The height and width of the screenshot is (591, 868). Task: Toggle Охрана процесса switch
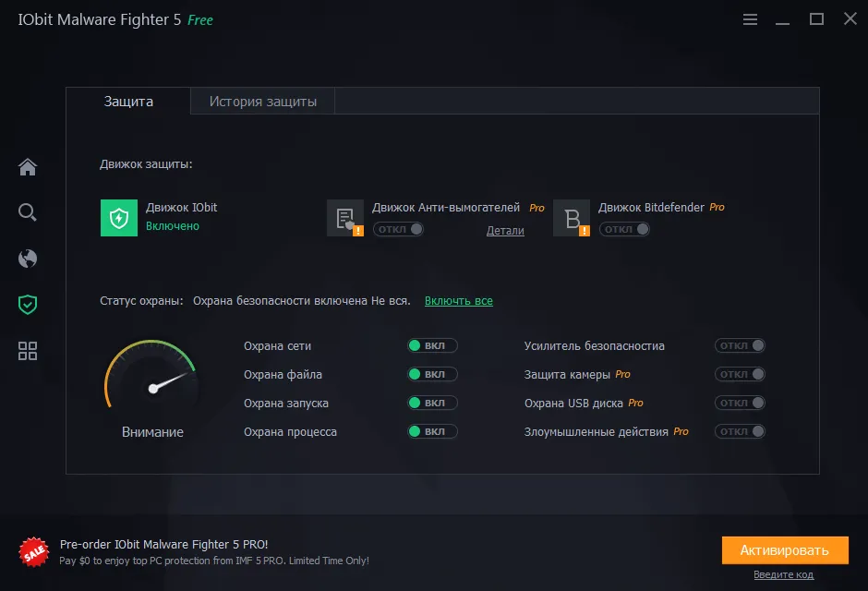[x=432, y=431]
